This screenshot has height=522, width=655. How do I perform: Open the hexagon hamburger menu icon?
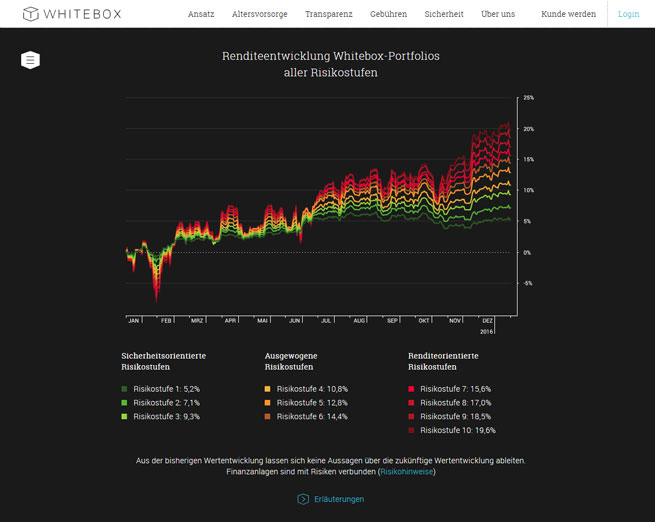[x=30, y=60]
